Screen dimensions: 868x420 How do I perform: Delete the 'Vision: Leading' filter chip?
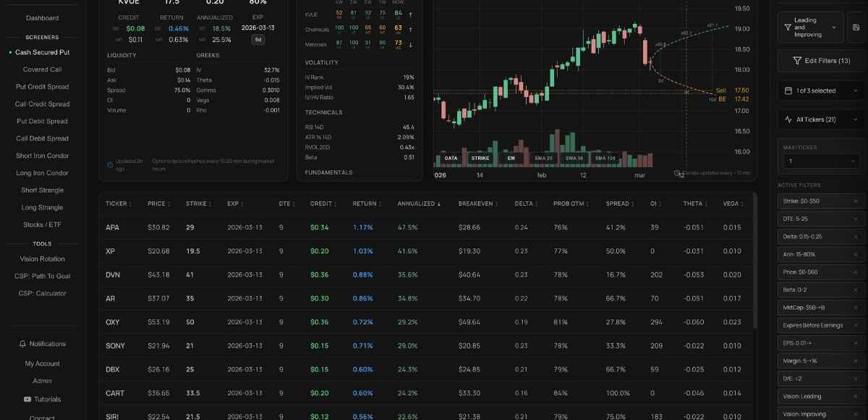click(855, 396)
